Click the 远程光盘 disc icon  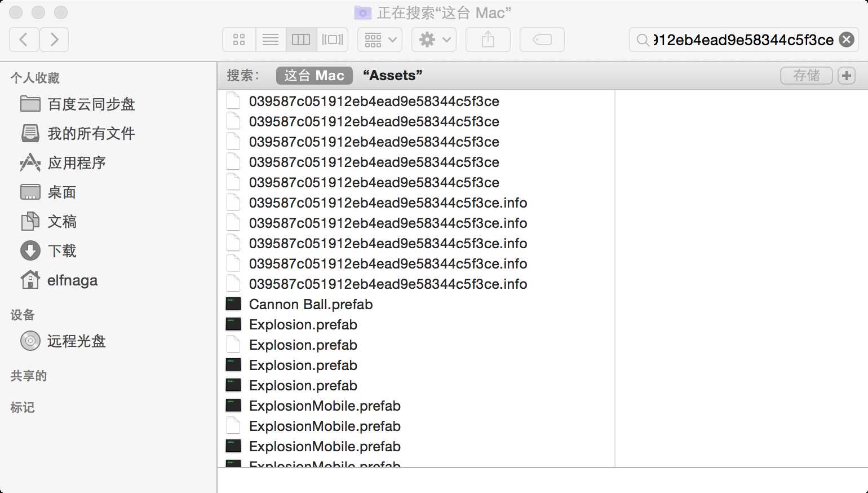click(x=30, y=341)
